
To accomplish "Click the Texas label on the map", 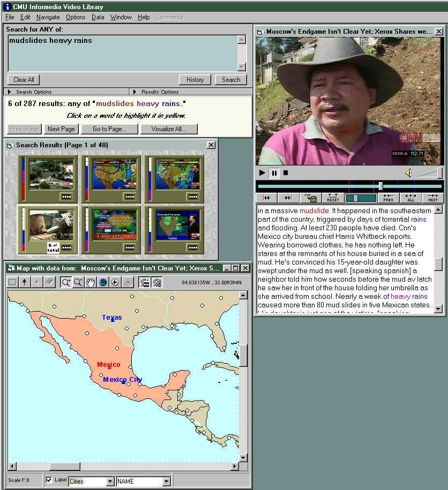I will (112, 317).
